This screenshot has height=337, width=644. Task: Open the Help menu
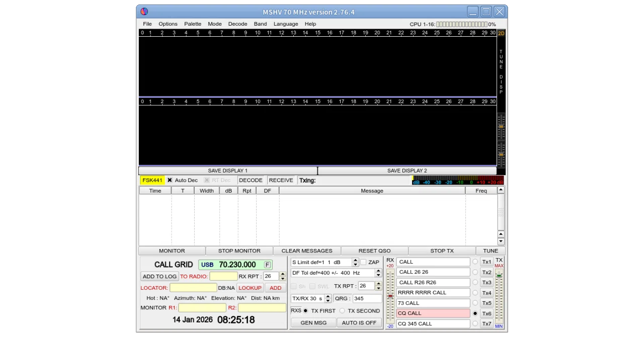310,24
